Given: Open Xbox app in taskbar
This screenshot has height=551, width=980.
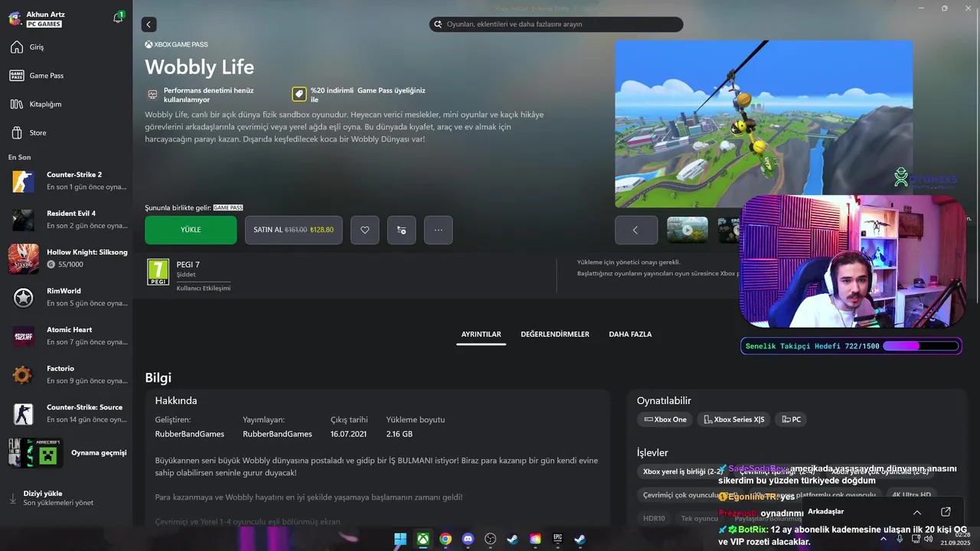Looking at the screenshot, I should (x=423, y=539).
